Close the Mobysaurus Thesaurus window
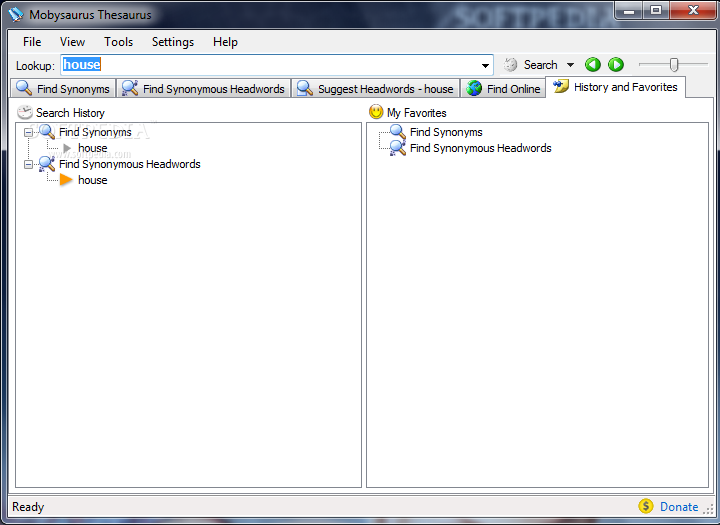 [x=693, y=11]
